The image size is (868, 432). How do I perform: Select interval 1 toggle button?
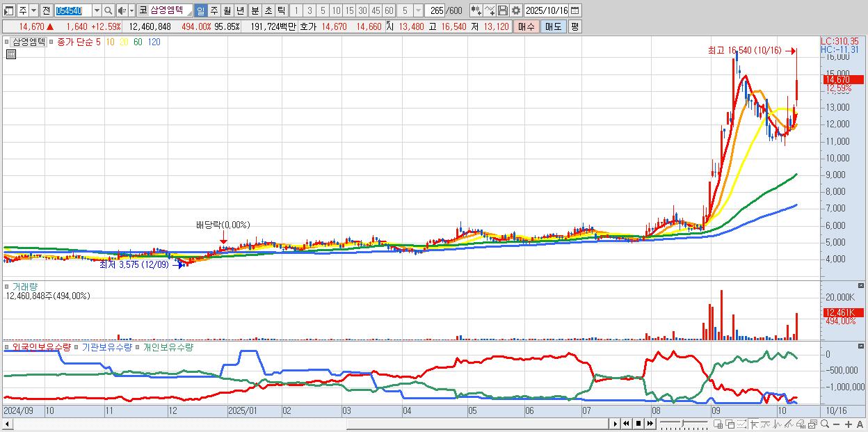click(x=296, y=10)
